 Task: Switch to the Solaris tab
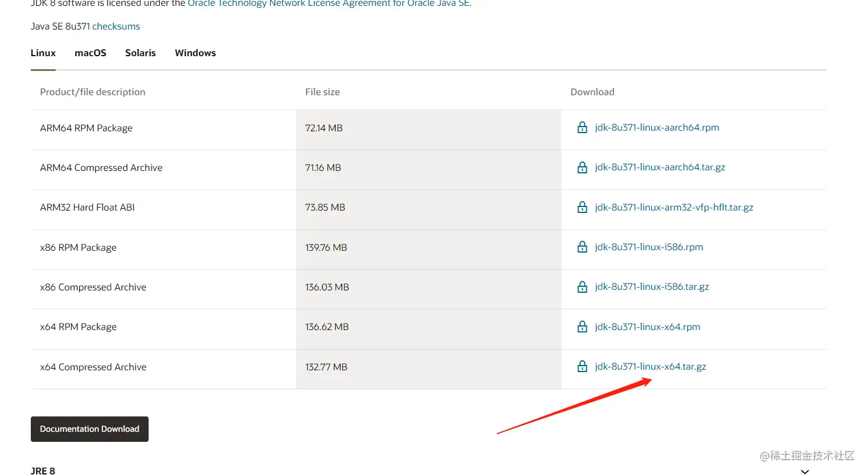coord(140,53)
